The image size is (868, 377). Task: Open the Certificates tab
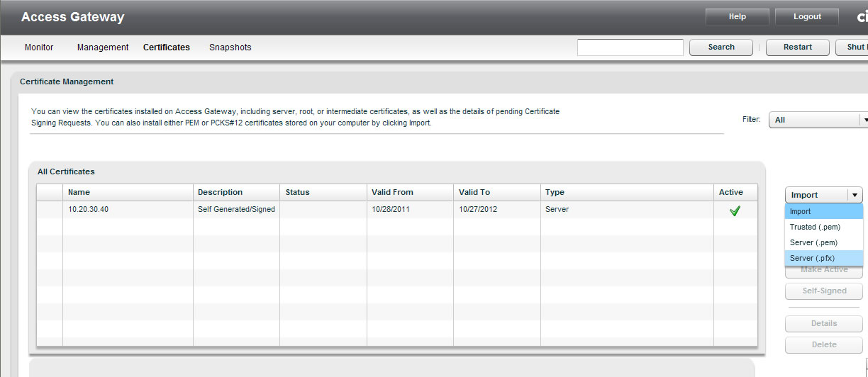pyautogui.click(x=167, y=47)
